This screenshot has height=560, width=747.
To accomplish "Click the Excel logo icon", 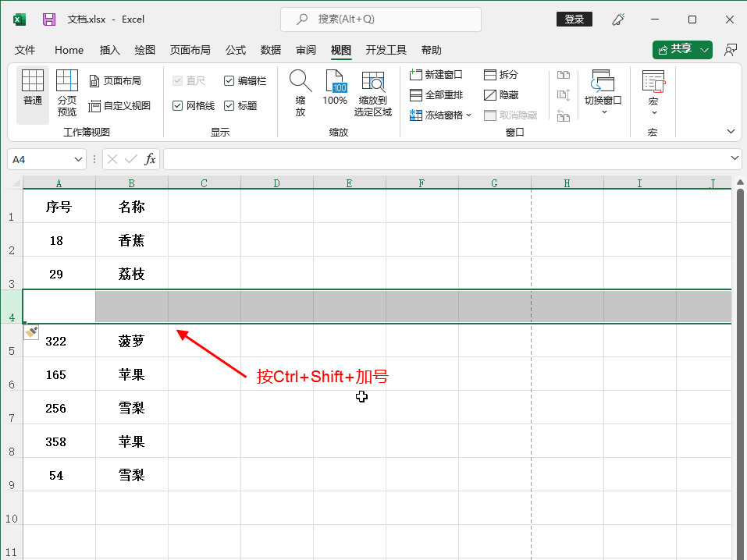I will point(19,19).
